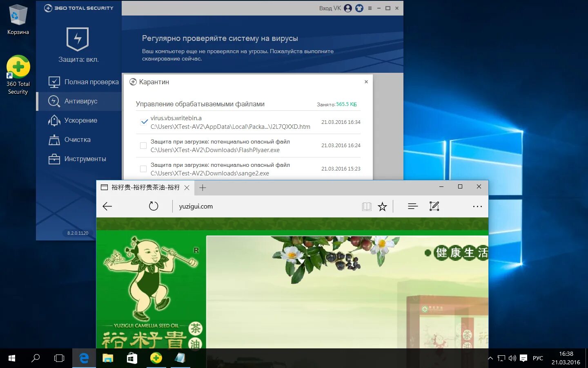Go to the Очистка cleanup section

point(79,139)
